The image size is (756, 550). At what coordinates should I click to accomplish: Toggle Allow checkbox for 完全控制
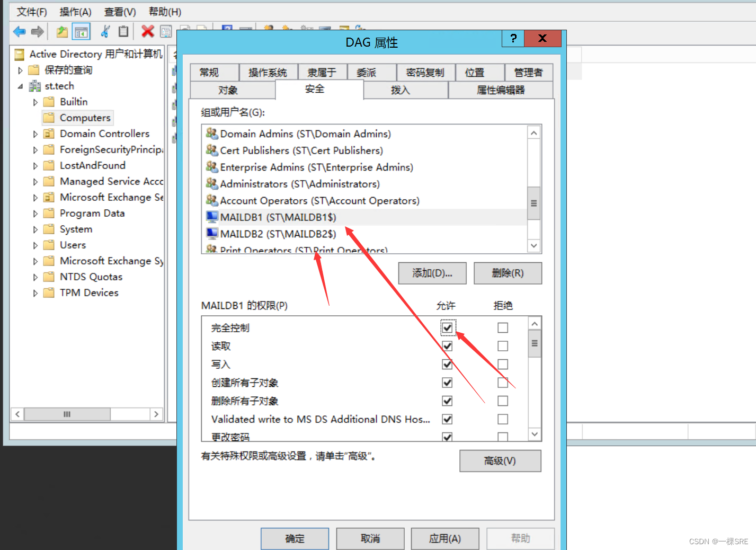click(447, 328)
